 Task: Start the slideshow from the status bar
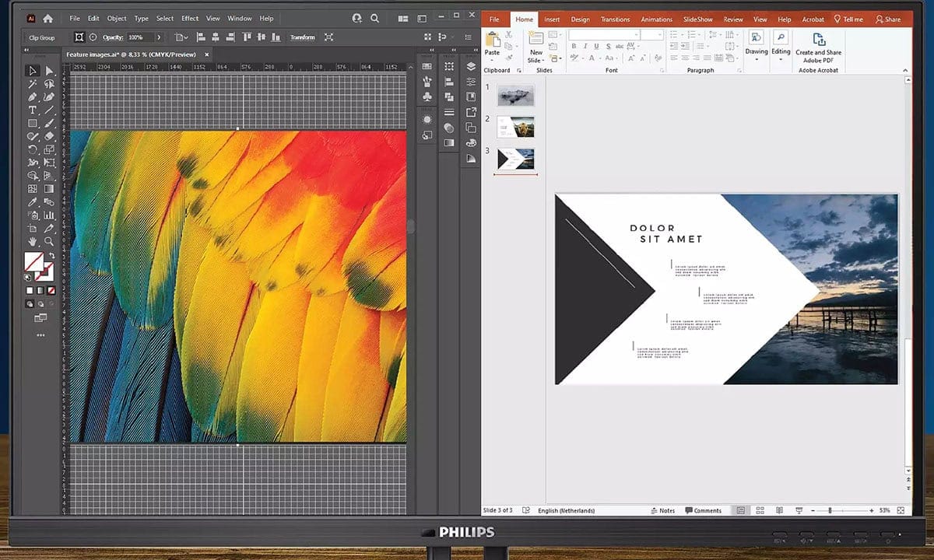(799, 510)
